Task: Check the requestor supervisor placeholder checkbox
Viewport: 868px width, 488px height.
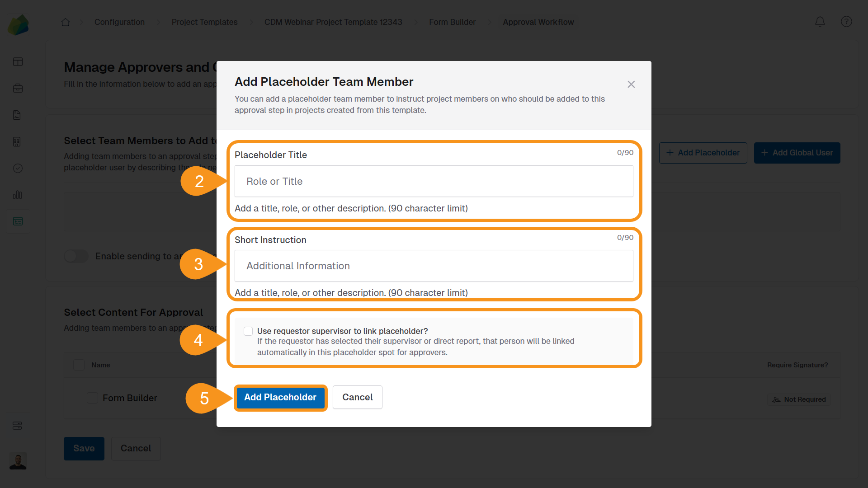Action: click(248, 331)
